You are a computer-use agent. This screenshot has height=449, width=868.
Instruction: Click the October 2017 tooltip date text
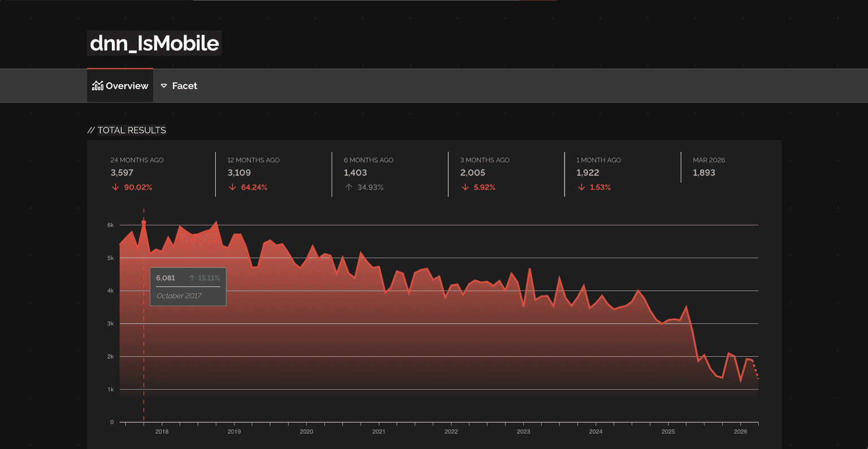coord(179,296)
